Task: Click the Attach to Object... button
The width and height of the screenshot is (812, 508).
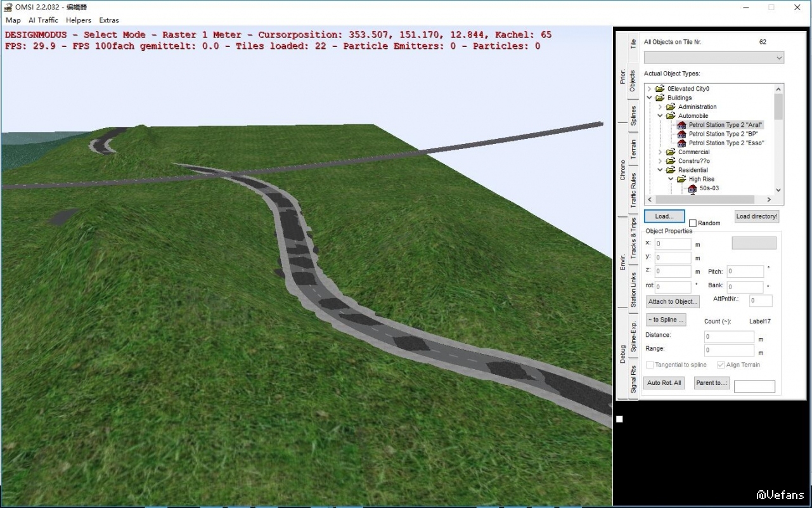Action: click(x=673, y=301)
